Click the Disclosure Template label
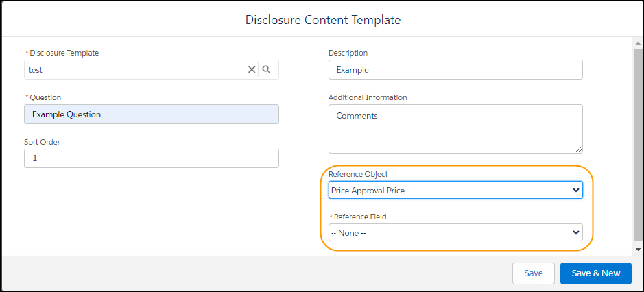The width and height of the screenshot is (644, 292). 64,53
